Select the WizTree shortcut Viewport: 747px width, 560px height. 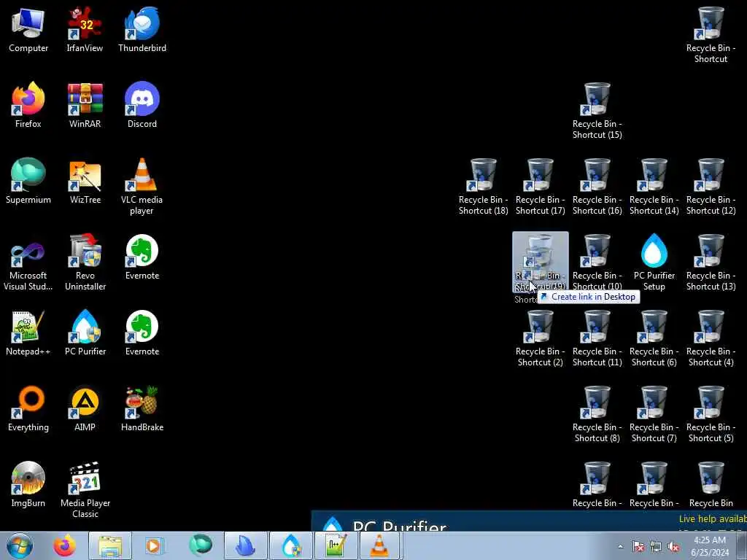click(x=85, y=181)
